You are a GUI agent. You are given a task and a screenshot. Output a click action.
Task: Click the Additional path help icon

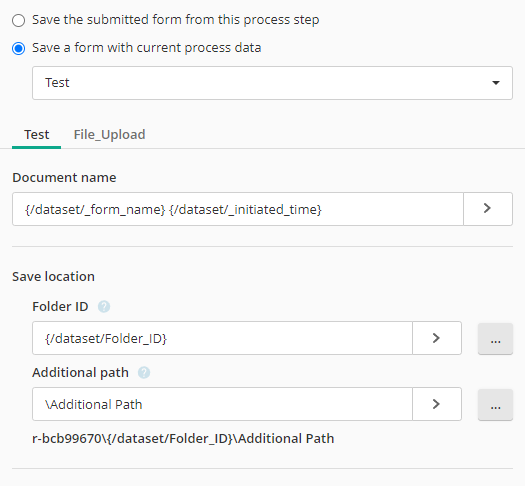pos(144,373)
